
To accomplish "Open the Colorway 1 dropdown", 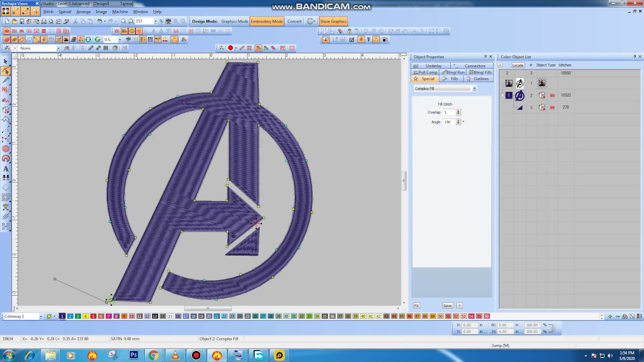I will (x=42, y=316).
